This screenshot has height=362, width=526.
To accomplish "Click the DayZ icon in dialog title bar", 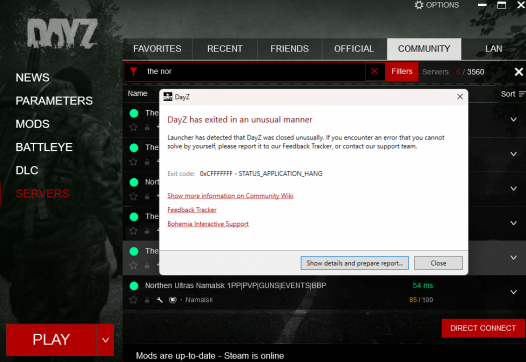I will point(168,97).
